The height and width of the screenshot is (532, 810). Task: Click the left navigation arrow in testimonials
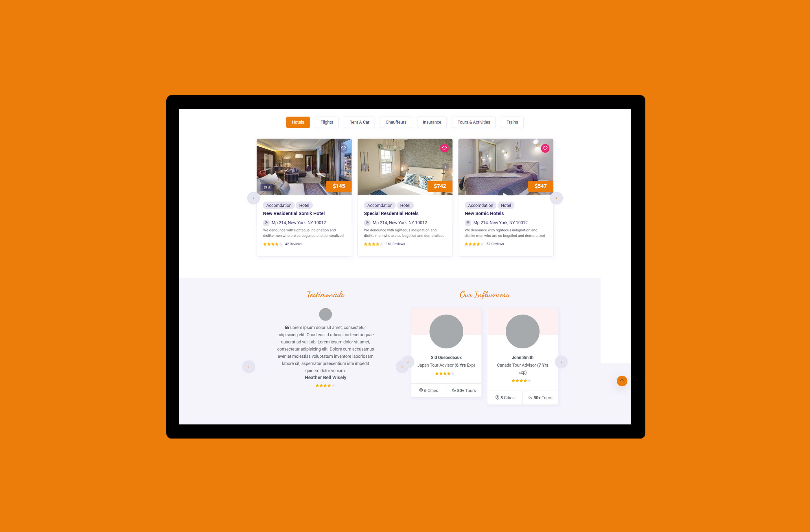249,366
